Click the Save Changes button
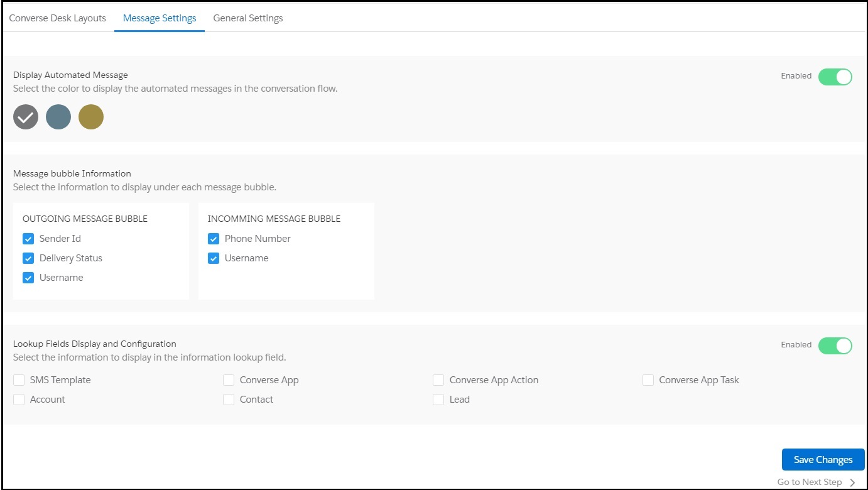Screen dimensions: 868x490 [823, 460]
